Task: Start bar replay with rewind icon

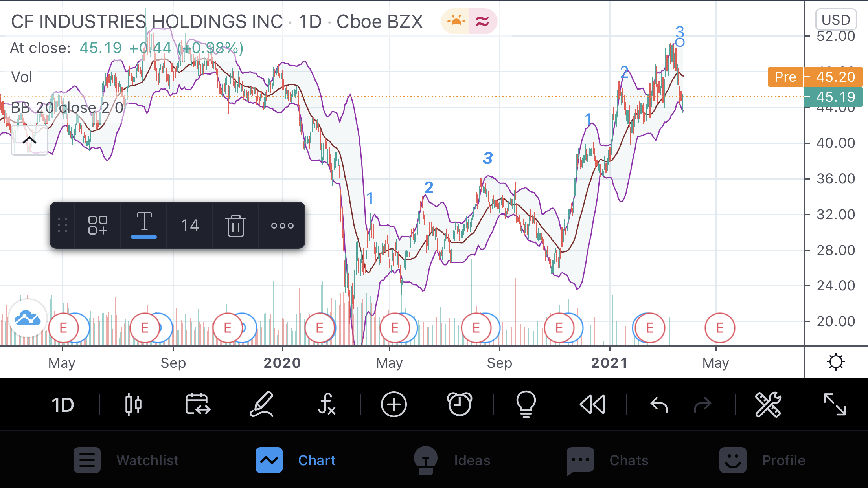Action: pos(592,404)
